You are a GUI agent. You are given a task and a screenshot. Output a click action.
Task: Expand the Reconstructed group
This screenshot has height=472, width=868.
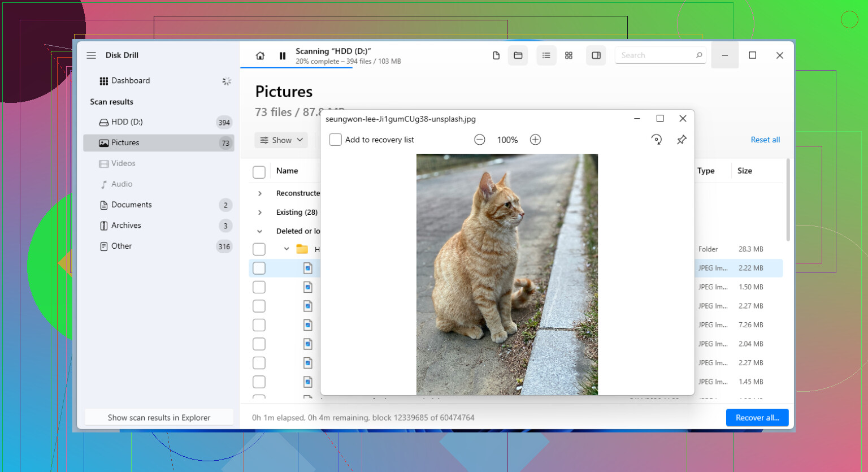(x=260, y=193)
